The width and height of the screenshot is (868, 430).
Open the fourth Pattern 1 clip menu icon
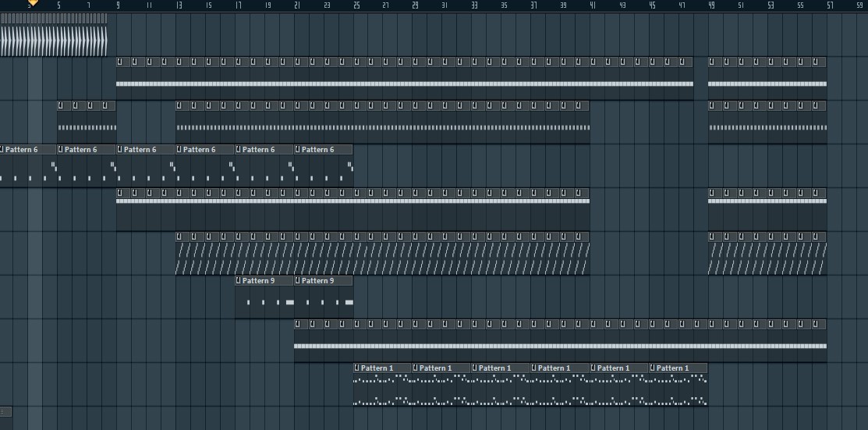535,368
